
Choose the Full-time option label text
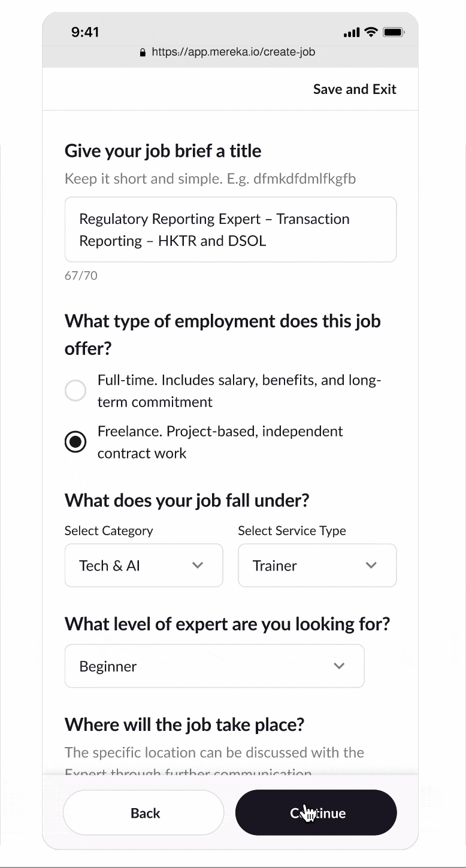[x=239, y=391]
